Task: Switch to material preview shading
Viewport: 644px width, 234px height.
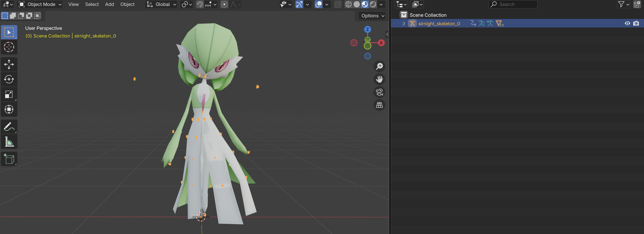Action: tap(365, 4)
